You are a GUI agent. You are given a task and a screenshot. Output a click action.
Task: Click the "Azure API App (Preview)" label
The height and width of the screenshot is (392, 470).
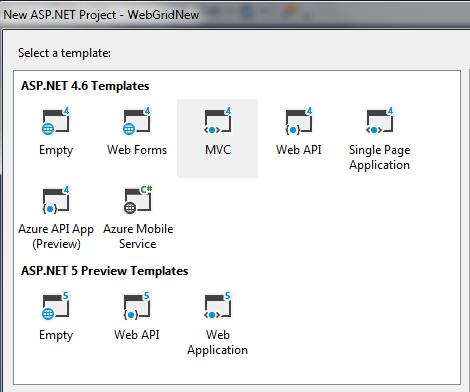point(56,236)
